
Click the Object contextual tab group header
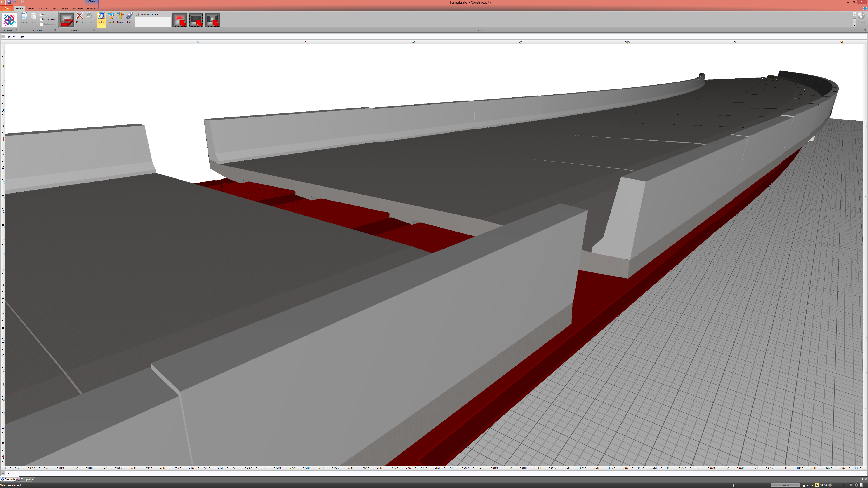click(x=92, y=2)
